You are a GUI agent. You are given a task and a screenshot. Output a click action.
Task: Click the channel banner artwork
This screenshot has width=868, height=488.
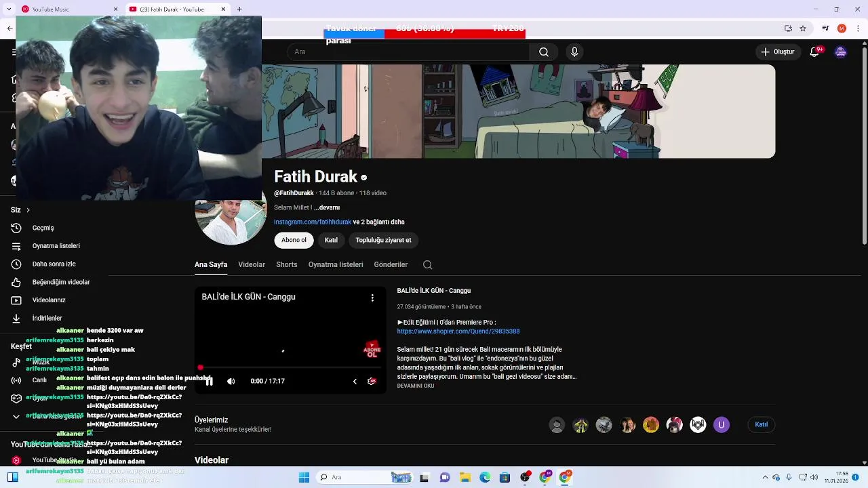coord(519,111)
